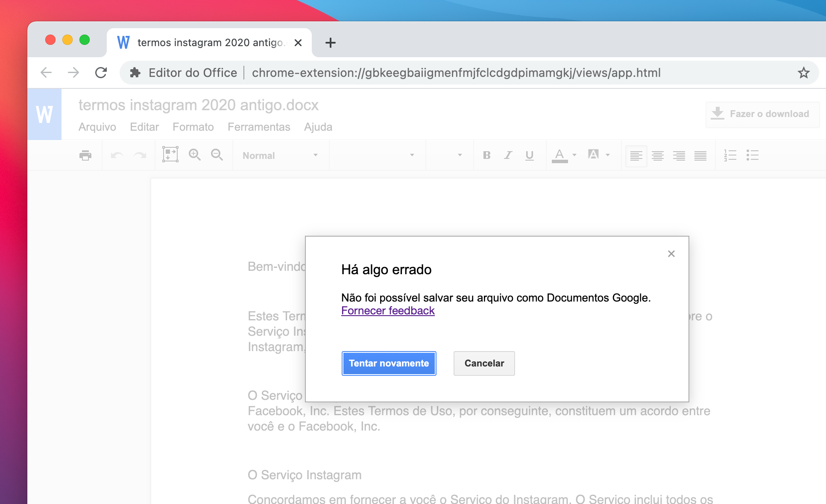826x504 pixels.
Task: Click the Cancelar button
Action: point(484,363)
